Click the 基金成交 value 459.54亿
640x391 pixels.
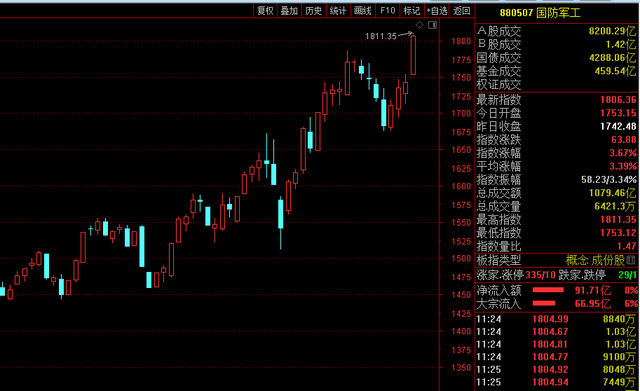pyautogui.click(x=615, y=71)
